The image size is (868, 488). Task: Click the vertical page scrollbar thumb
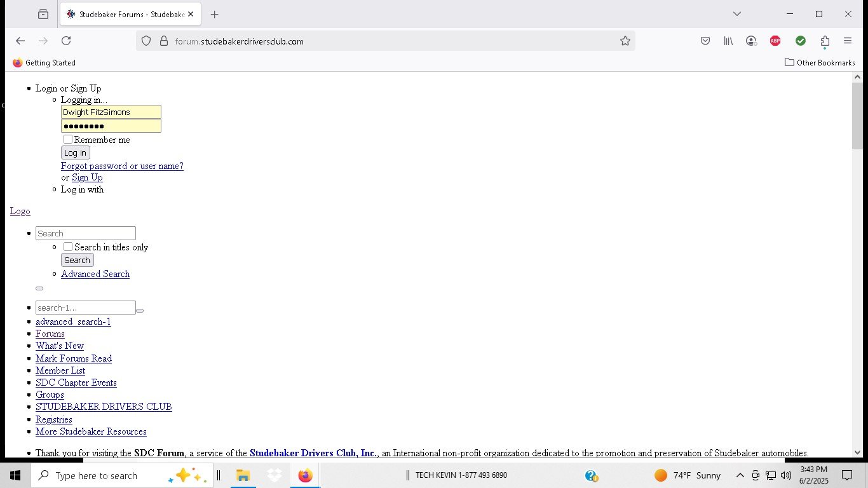click(857, 116)
